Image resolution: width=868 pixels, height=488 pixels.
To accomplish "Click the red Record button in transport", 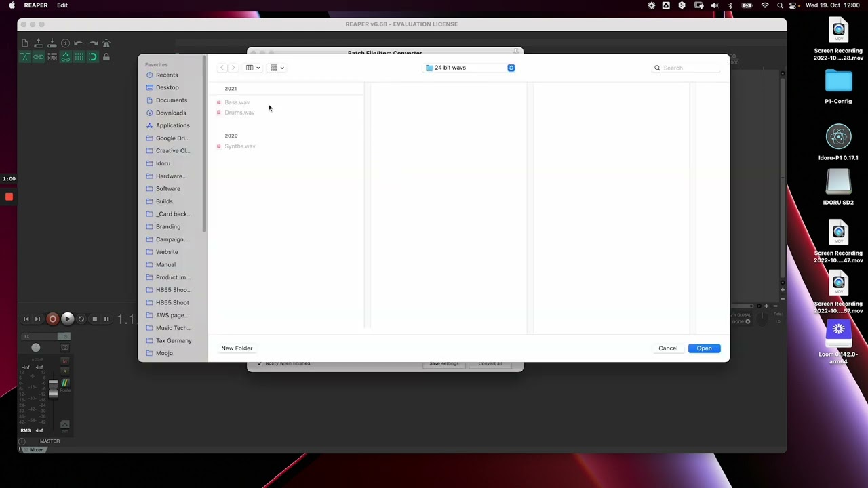I will point(52,319).
